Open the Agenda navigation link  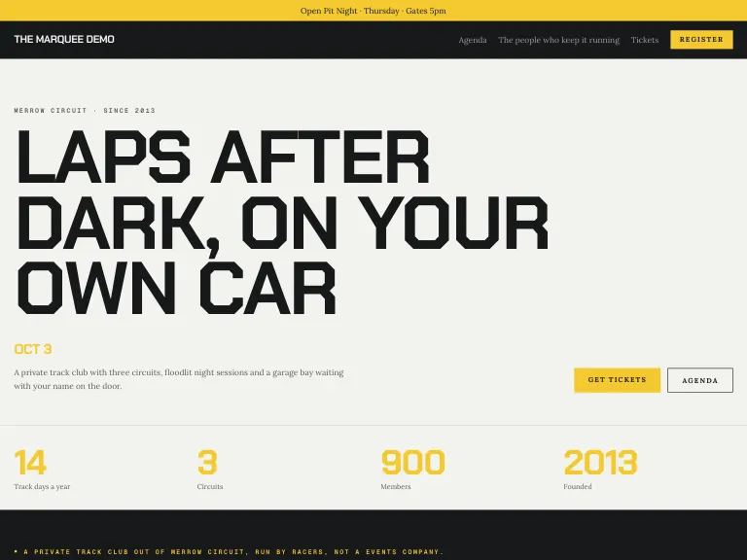click(473, 40)
